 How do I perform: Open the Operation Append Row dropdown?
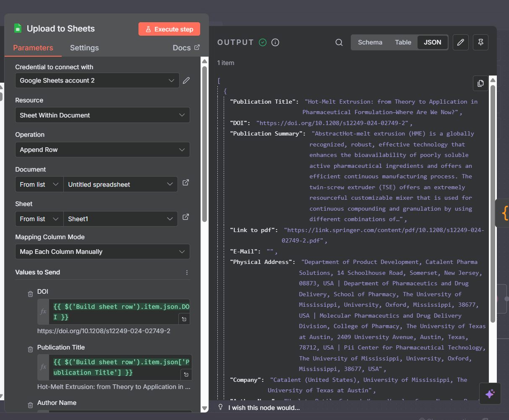point(102,150)
